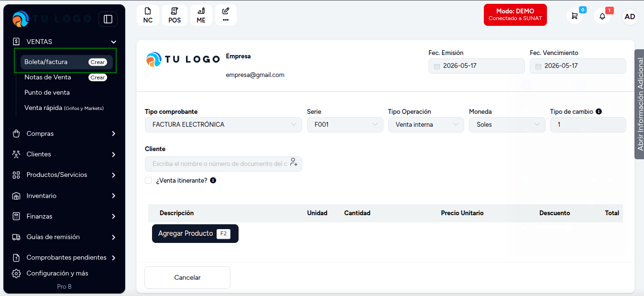Click the Modo: DEMO status button
The width and height of the screenshot is (644, 296).
[515, 14]
